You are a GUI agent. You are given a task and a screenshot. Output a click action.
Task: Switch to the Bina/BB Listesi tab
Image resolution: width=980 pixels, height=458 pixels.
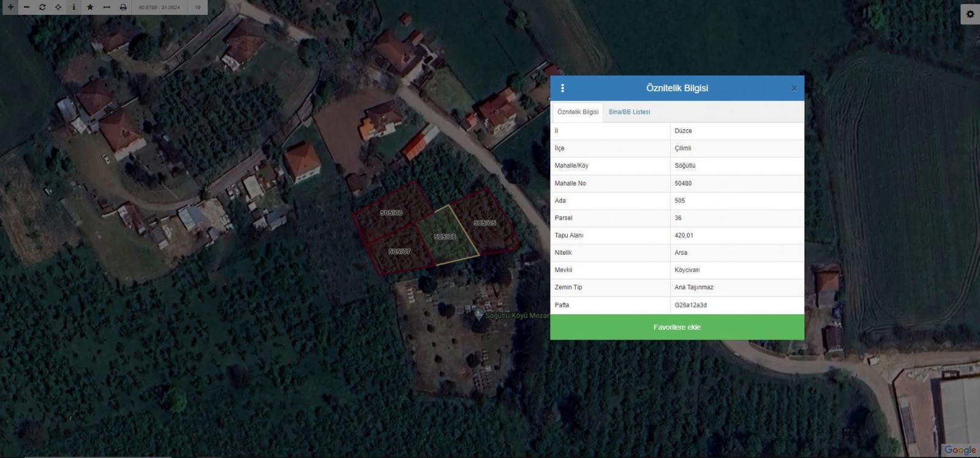point(629,112)
